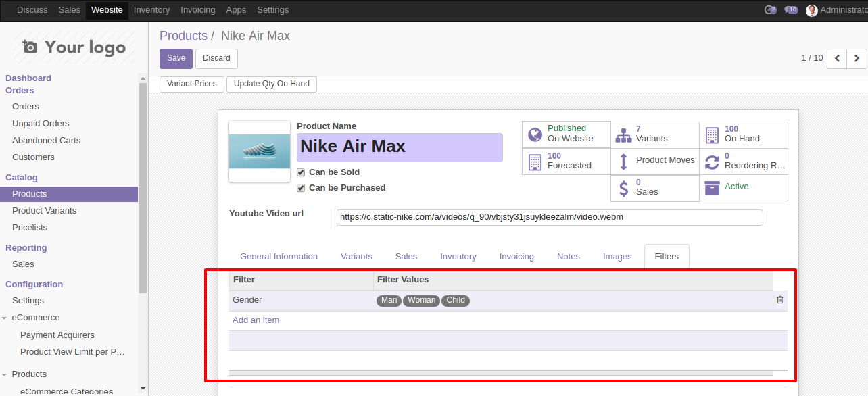
Task: Toggle the Can be Purchased checkbox
Action: [301, 188]
